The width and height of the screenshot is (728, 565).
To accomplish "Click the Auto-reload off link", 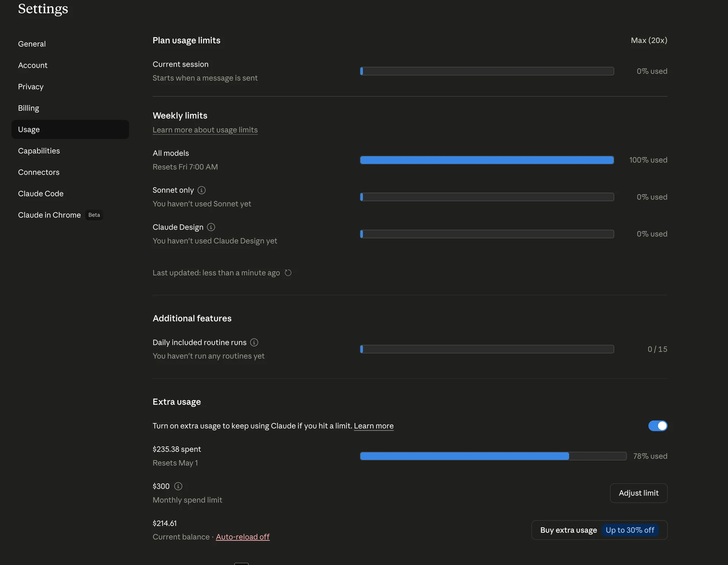I will (x=243, y=537).
